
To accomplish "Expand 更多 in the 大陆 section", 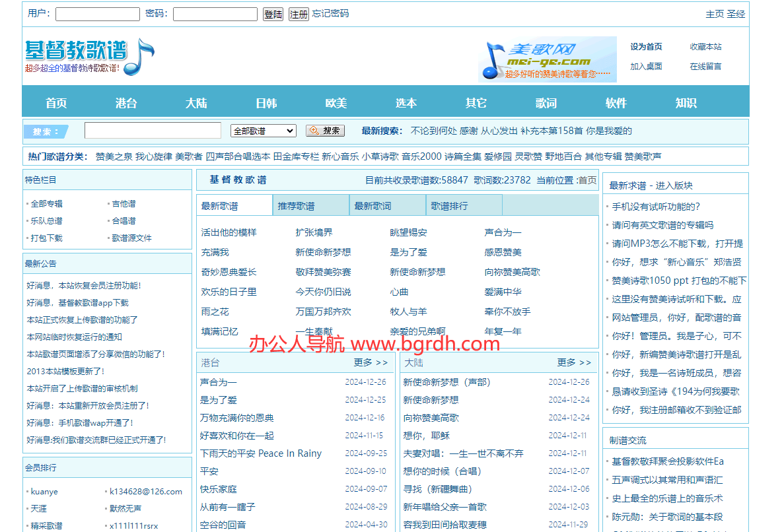I will (574, 362).
